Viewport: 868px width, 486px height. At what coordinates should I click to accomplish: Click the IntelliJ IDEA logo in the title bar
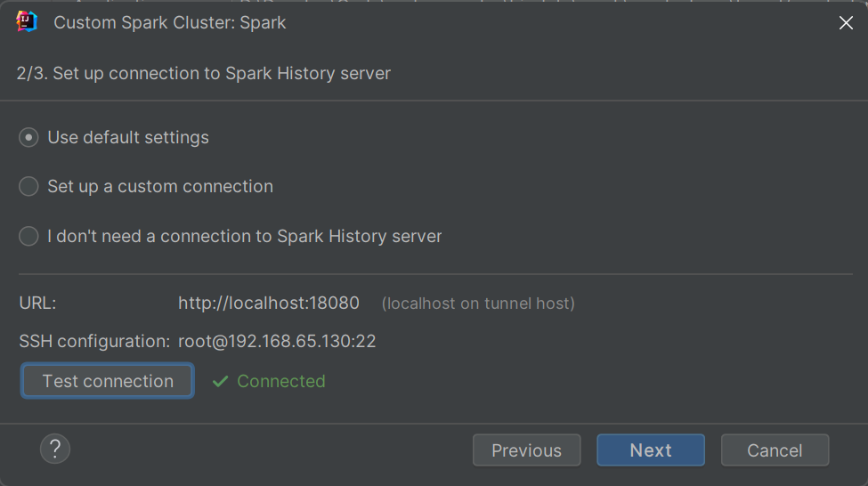click(27, 22)
